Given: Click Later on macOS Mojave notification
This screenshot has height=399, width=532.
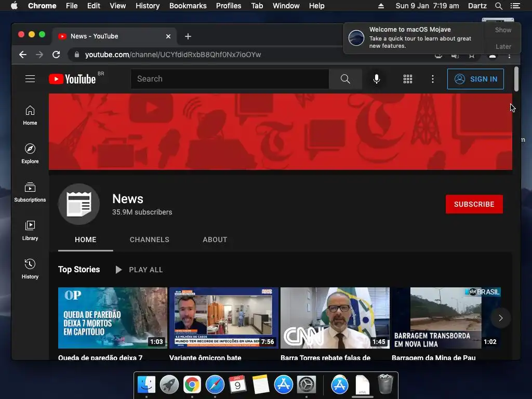Looking at the screenshot, I should (x=503, y=46).
